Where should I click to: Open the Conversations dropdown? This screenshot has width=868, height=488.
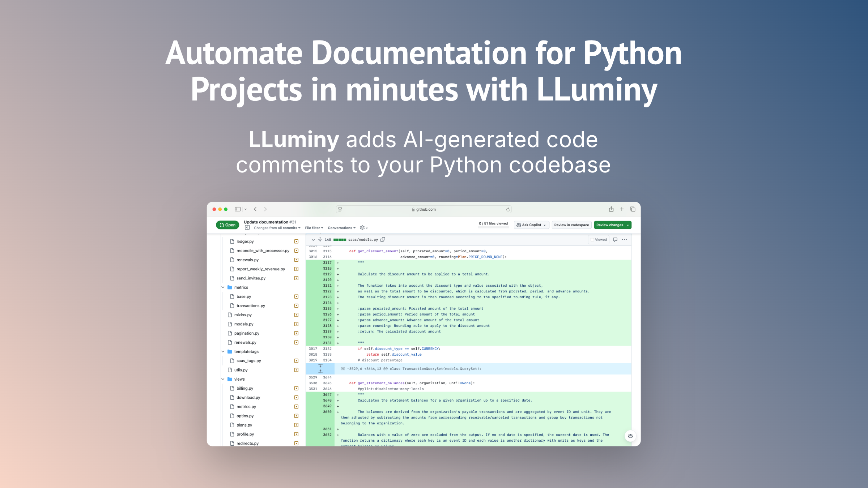(341, 228)
